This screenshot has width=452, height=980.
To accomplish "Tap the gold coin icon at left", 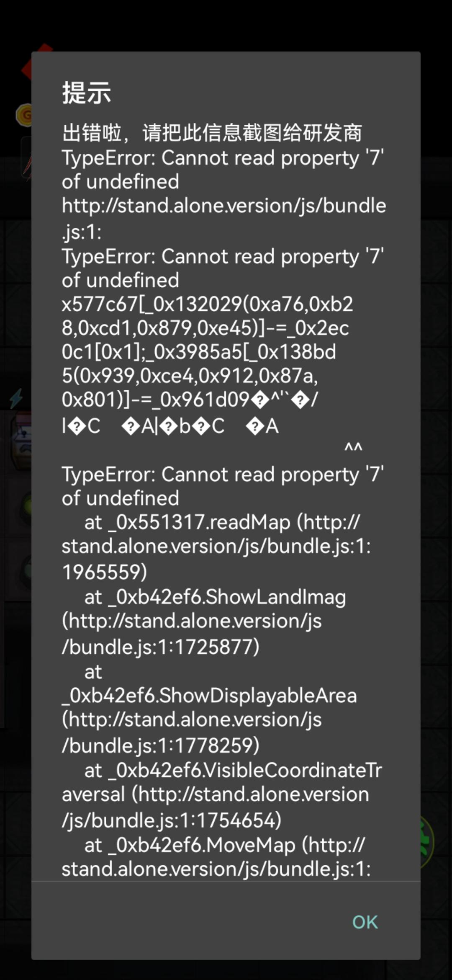I will (23, 115).
